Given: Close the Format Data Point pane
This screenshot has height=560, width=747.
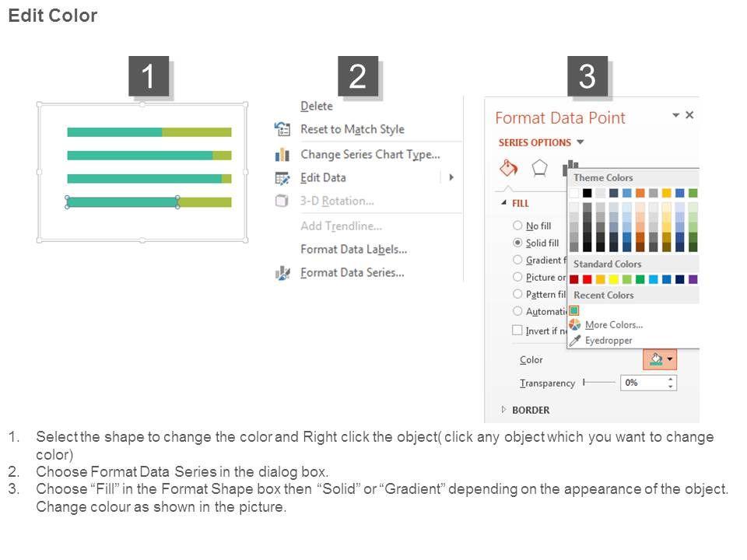Looking at the screenshot, I should 689,115.
